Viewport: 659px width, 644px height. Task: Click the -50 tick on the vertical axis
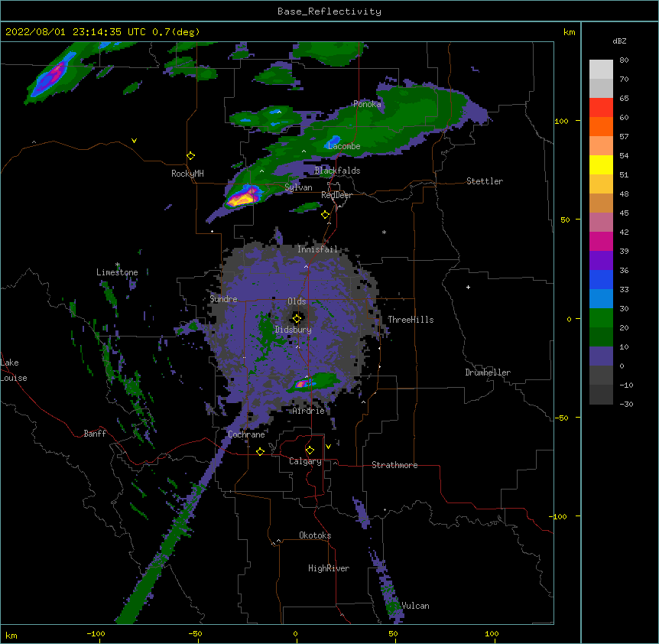(x=561, y=418)
